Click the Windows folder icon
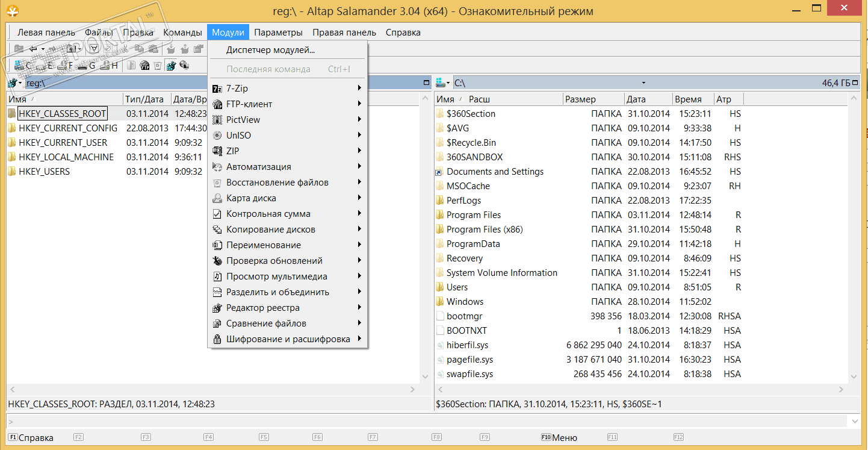 point(439,302)
